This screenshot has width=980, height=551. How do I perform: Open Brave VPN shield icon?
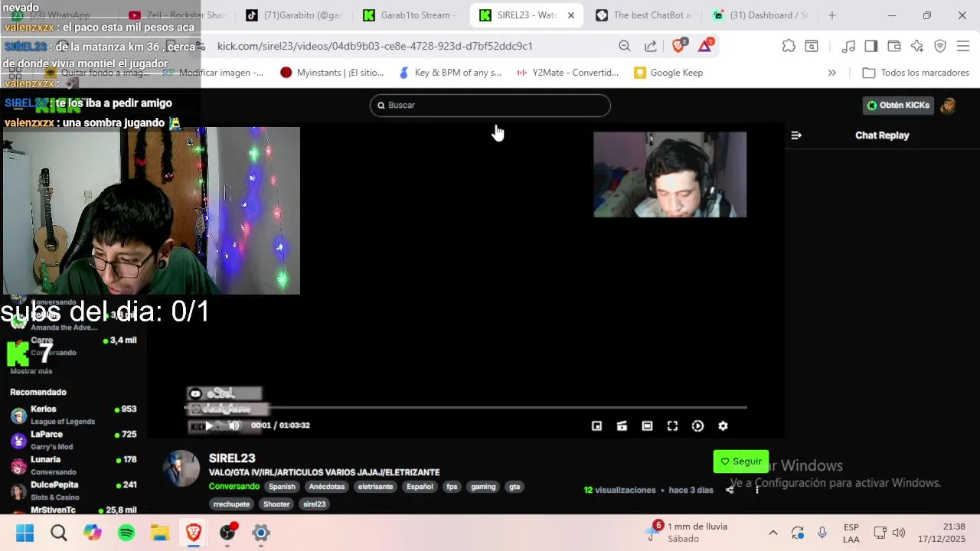(940, 46)
